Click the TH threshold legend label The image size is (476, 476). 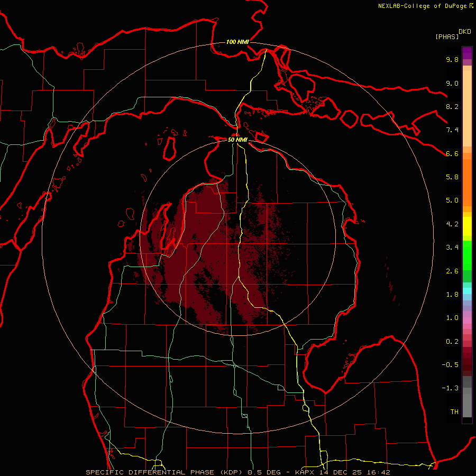click(454, 412)
